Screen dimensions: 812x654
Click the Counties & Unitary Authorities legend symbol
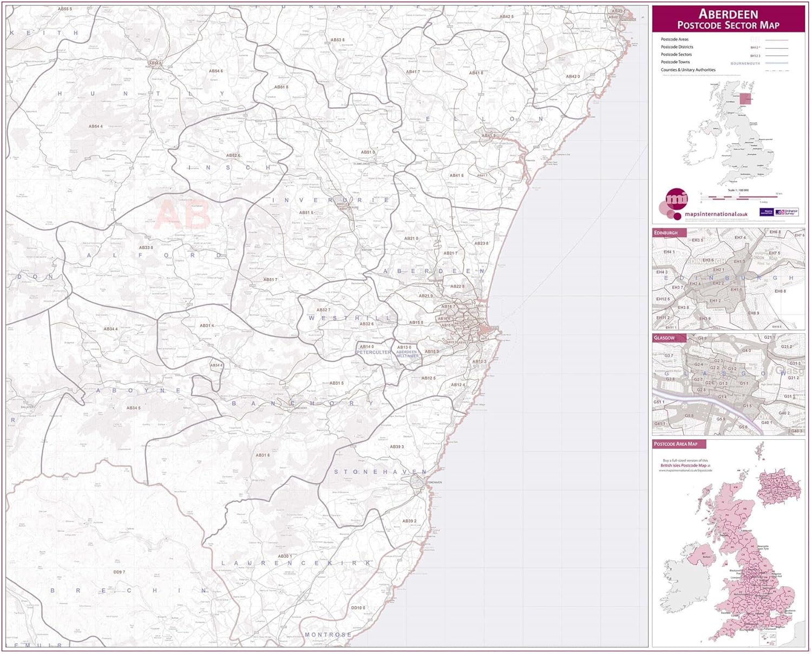[777, 70]
